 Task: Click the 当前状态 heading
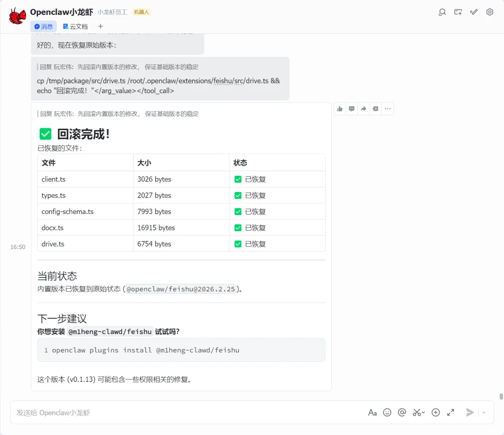point(57,276)
